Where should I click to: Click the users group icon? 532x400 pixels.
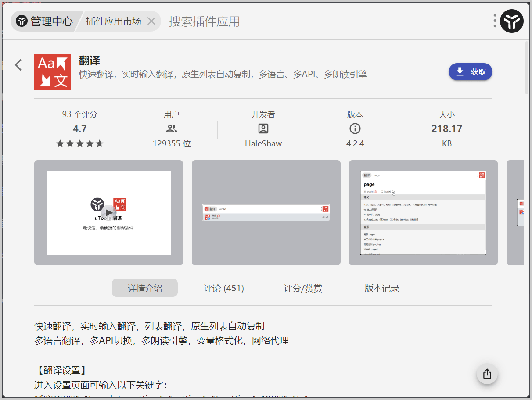pyautogui.click(x=172, y=129)
